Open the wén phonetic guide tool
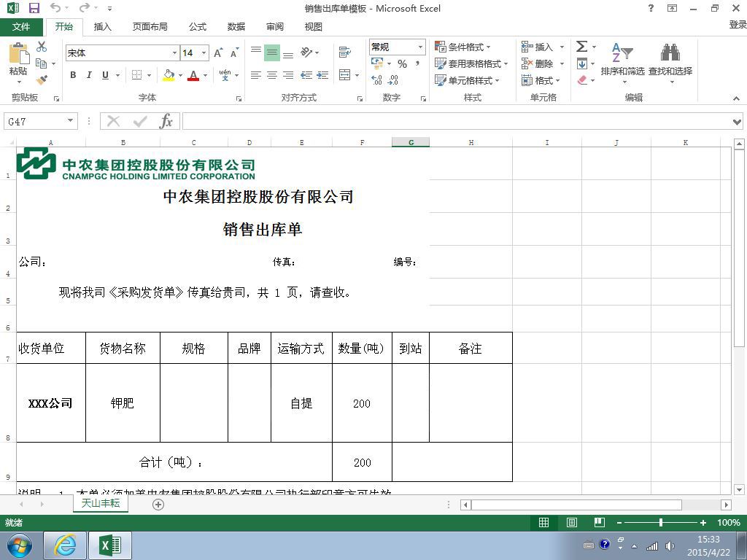The image size is (747, 560). click(225, 75)
